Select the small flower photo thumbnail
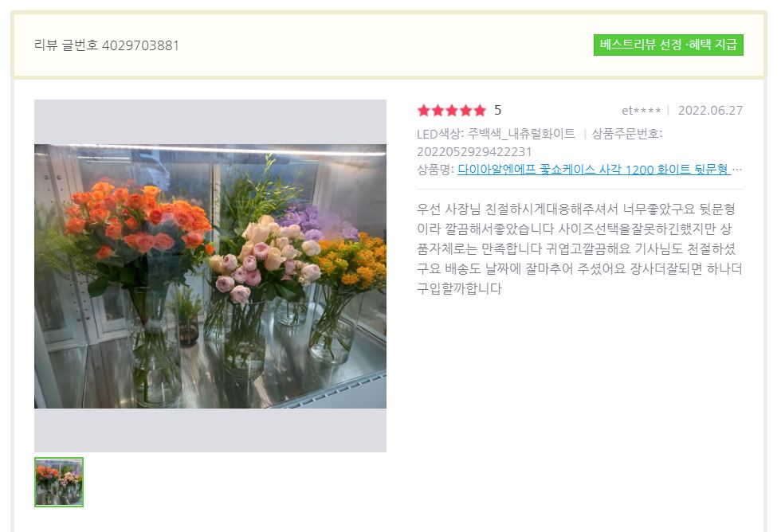 [x=59, y=483]
